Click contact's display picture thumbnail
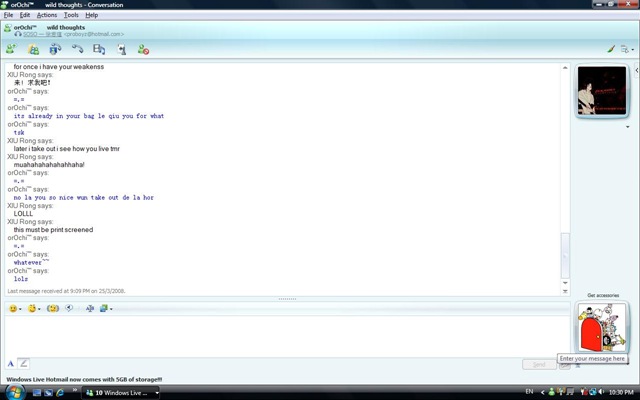This screenshot has width=640, height=400. (x=602, y=91)
